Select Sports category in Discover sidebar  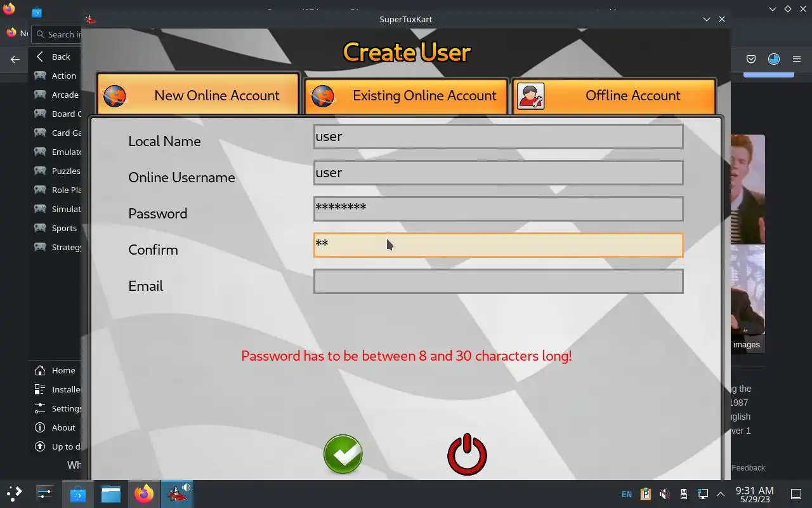point(56,228)
